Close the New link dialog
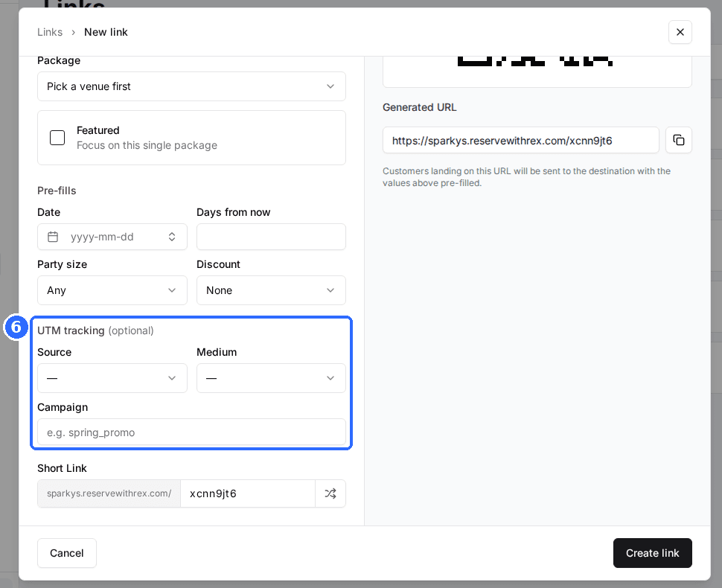 pos(680,32)
